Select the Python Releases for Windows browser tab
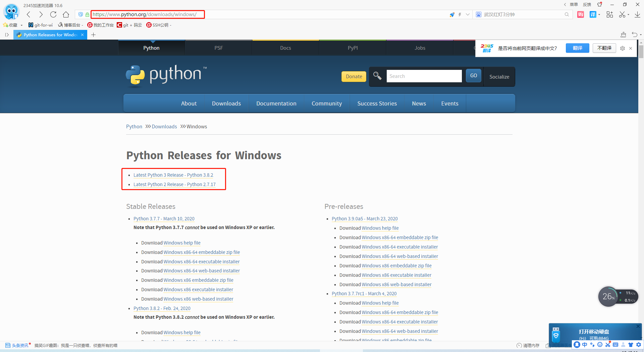The width and height of the screenshot is (644, 352). click(x=50, y=35)
